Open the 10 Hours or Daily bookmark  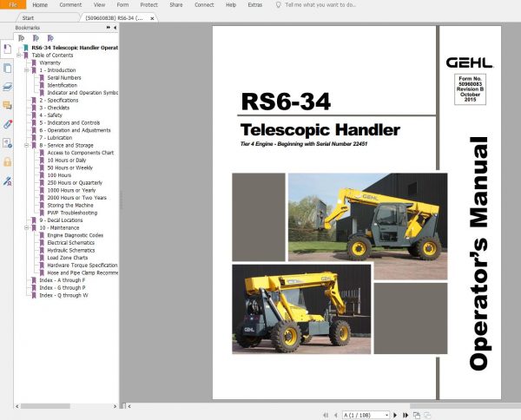pyautogui.click(x=67, y=160)
